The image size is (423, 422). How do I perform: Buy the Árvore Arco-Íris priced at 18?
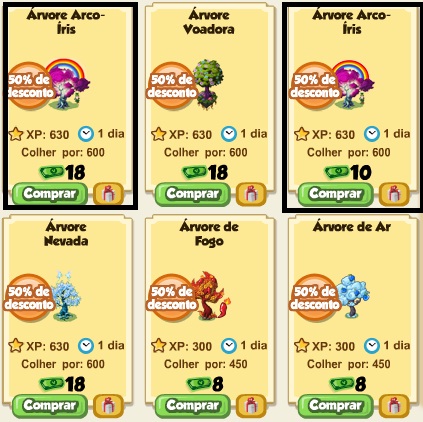click(50, 194)
